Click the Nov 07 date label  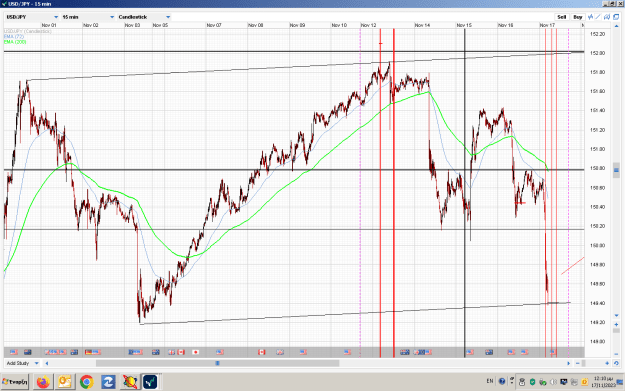click(214, 25)
